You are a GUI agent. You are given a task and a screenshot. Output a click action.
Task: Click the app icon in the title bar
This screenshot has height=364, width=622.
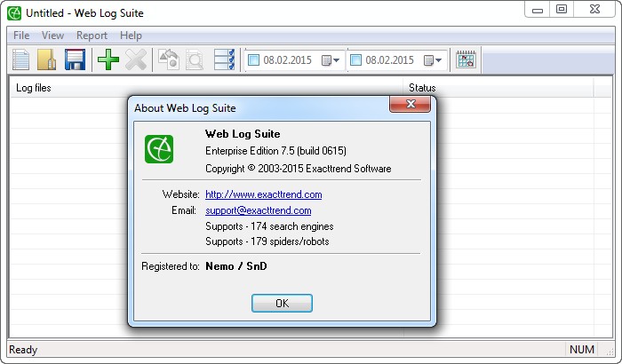coord(14,13)
